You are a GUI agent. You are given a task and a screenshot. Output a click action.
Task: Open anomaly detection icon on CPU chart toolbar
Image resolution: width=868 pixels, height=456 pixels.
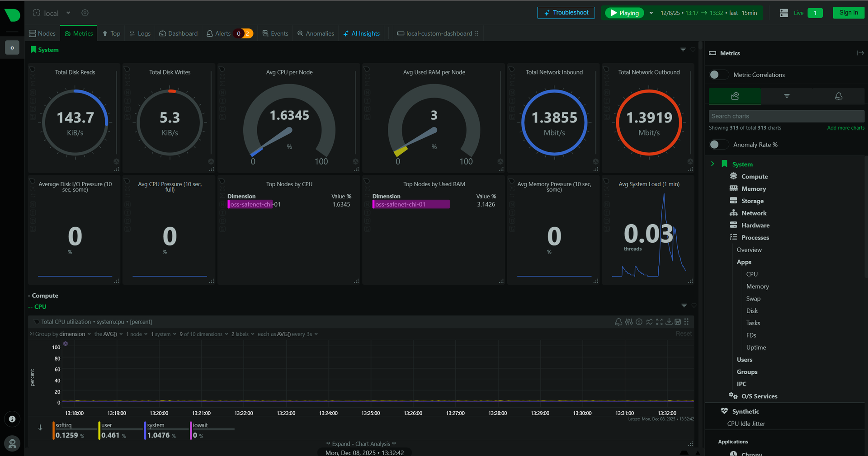click(x=649, y=322)
